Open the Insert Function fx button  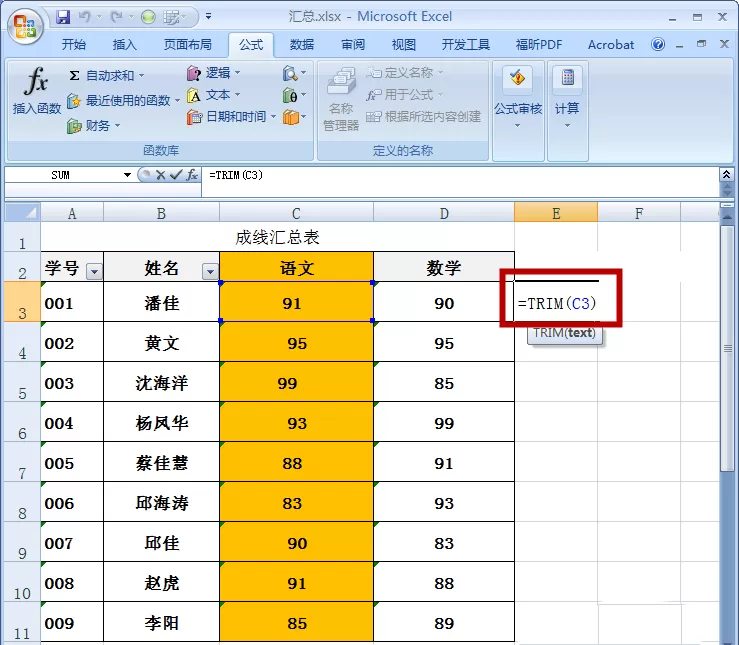coord(36,90)
